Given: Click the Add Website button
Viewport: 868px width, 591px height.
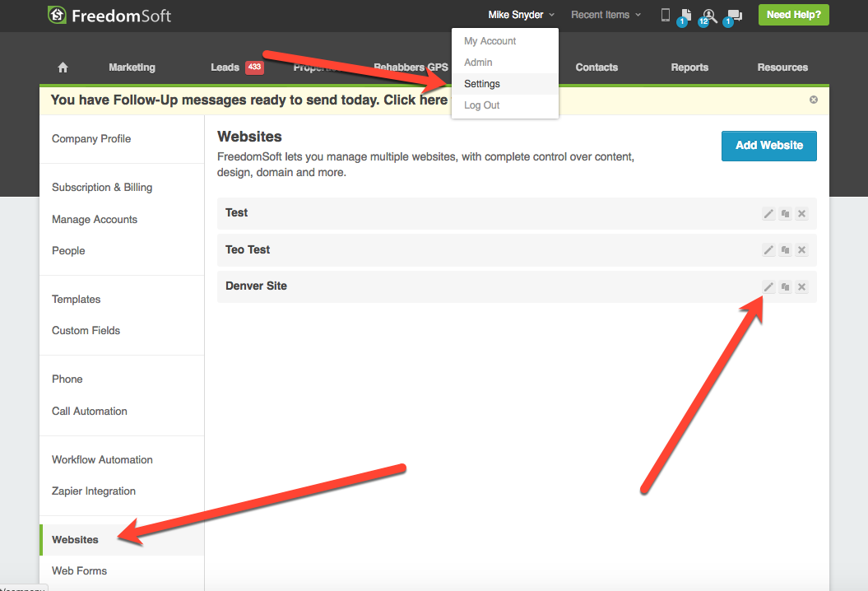Looking at the screenshot, I should point(768,146).
